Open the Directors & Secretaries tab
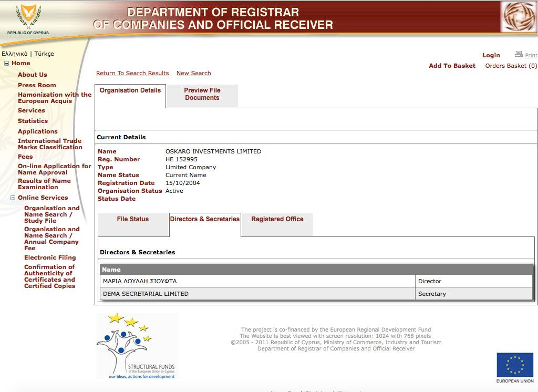The image size is (538, 392). (204, 220)
